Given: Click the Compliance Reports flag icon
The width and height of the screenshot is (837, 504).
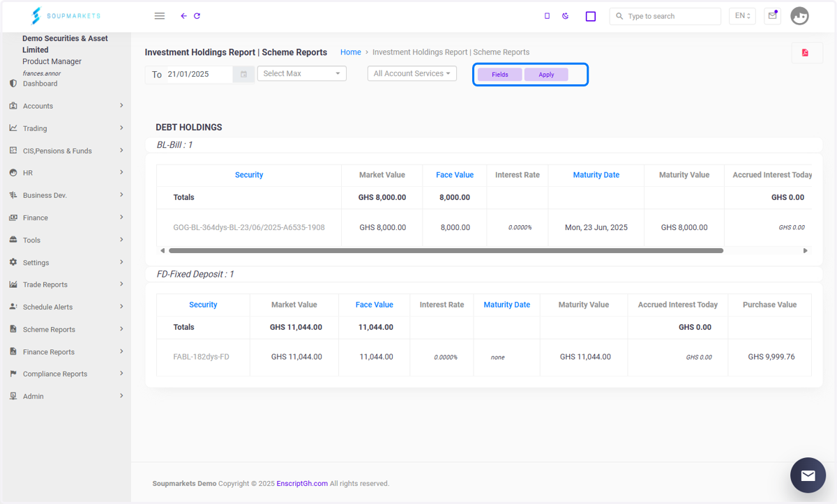Looking at the screenshot, I should [x=13, y=374].
